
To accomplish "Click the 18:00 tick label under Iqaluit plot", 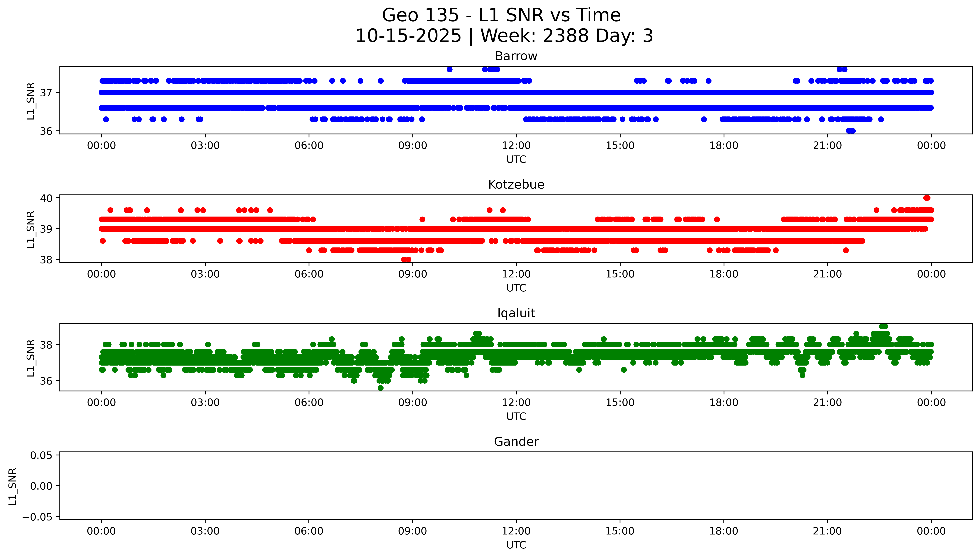I will coord(724,403).
